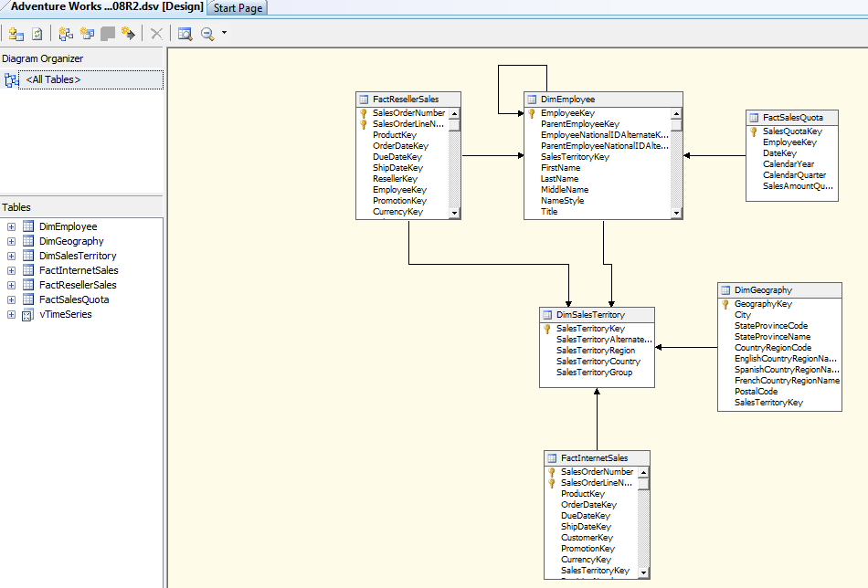
Task: Click the Zoom magnifier toolbar icon
Action: coord(207,34)
